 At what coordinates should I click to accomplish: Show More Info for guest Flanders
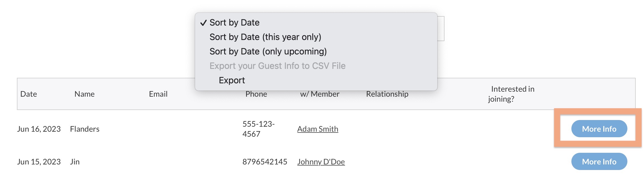(x=599, y=129)
